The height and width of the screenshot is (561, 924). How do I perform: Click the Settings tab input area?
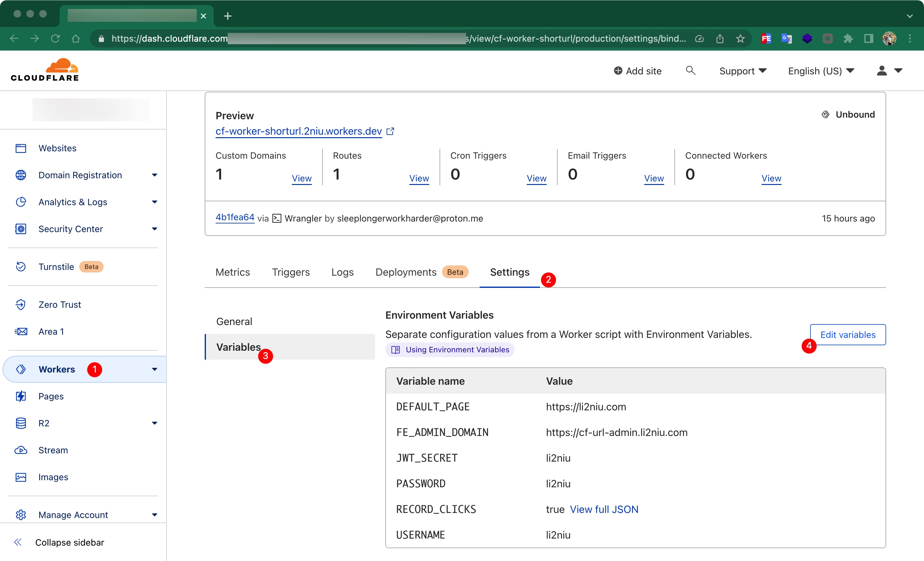[x=509, y=272]
